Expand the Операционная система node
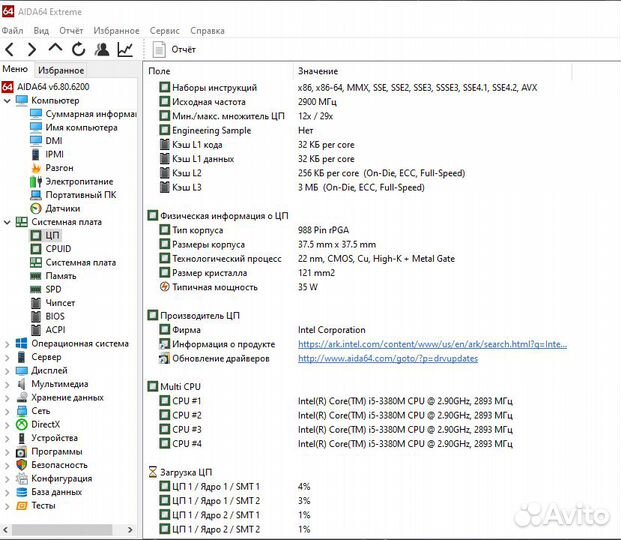Image resolution: width=621 pixels, height=540 pixels. click(x=7, y=344)
